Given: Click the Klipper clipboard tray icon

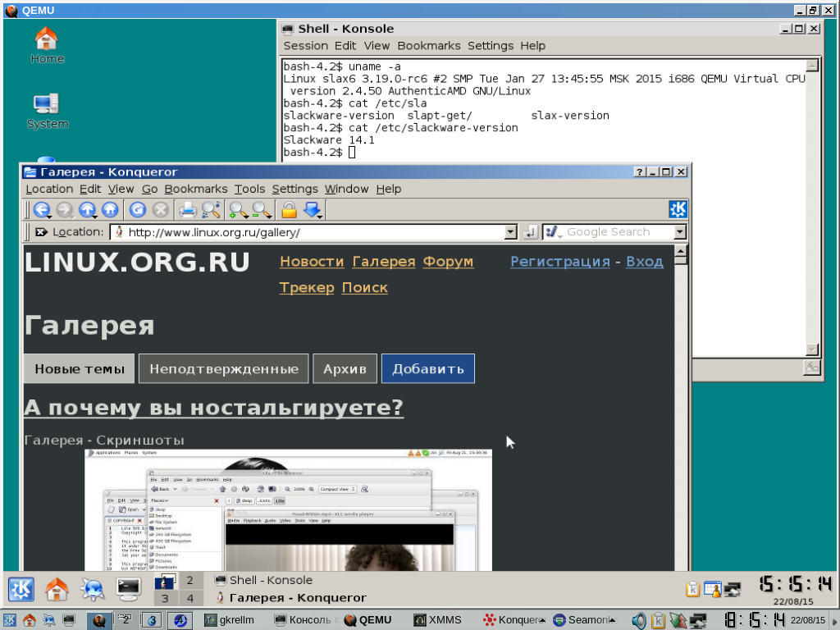Looking at the screenshot, I should point(692,589).
